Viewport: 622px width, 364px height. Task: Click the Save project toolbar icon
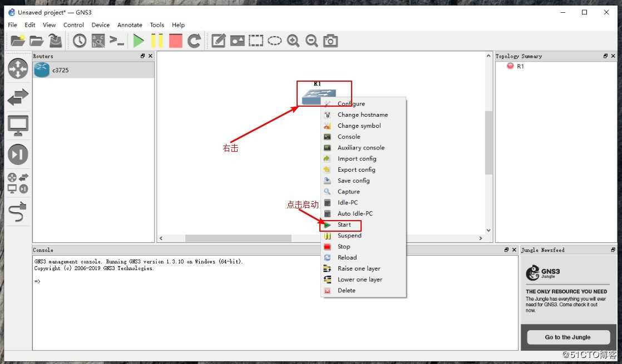[x=55, y=41]
